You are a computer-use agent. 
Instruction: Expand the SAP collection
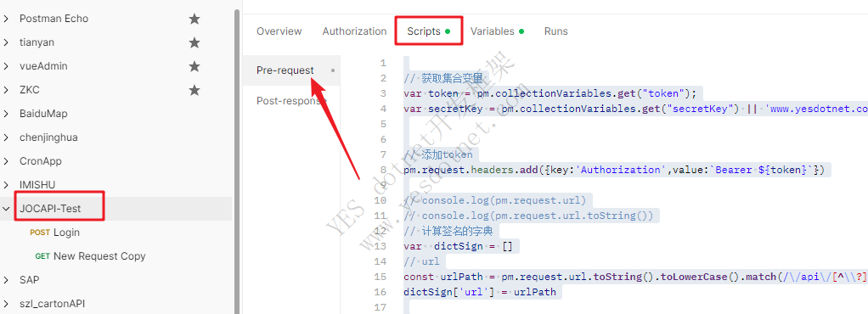tap(6, 280)
